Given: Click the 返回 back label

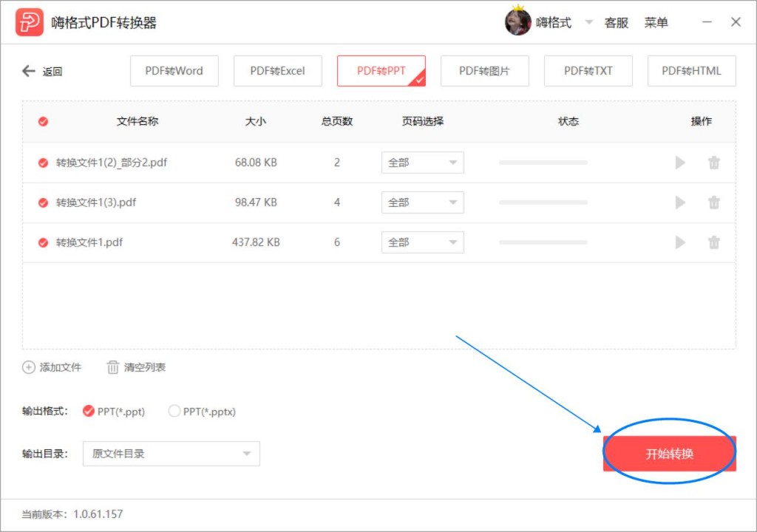Looking at the screenshot, I should click(52, 72).
